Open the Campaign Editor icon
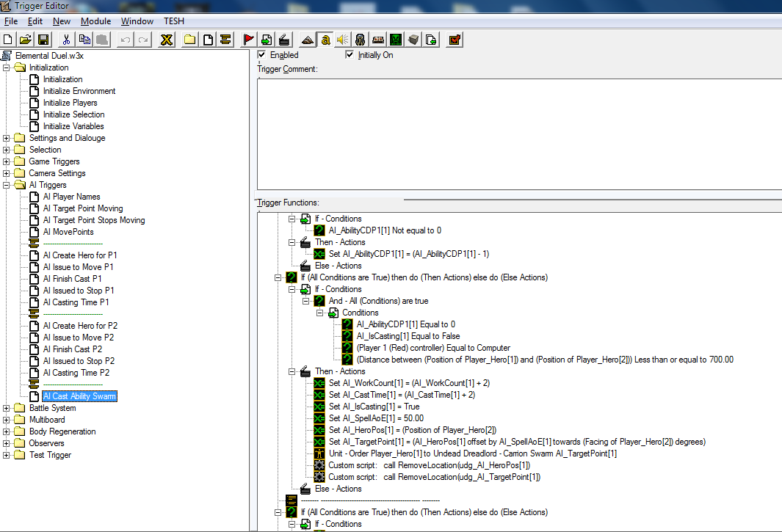Screen dimensions: 782x532 pyautogui.click(x=378, y=40)
